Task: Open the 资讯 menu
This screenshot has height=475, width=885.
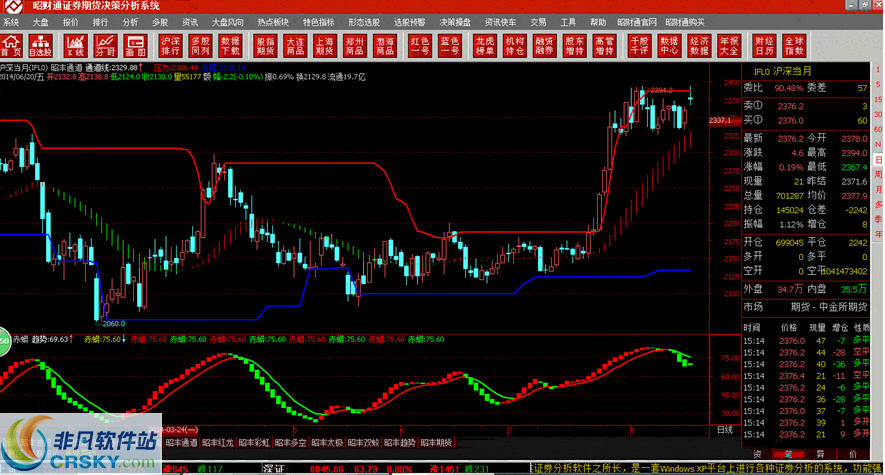Action: (x=190, y=23)
